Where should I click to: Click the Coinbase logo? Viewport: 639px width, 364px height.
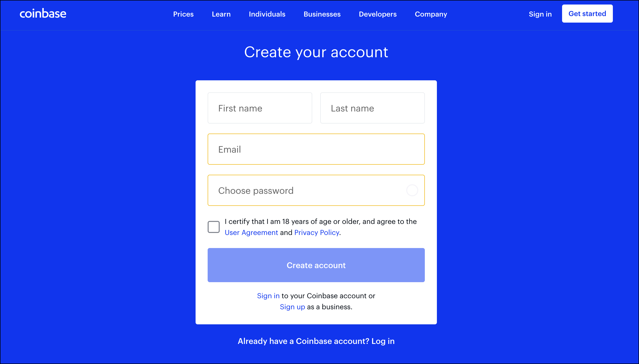43,14
